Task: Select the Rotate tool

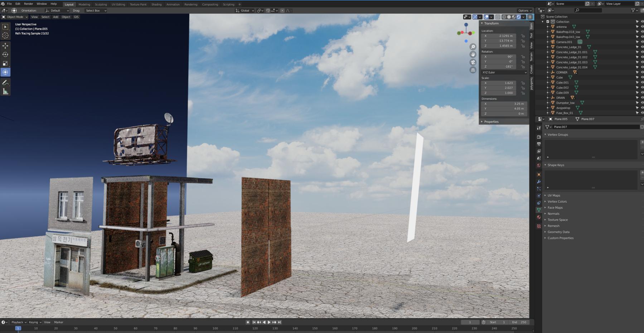Action: (x=5, y=54)
